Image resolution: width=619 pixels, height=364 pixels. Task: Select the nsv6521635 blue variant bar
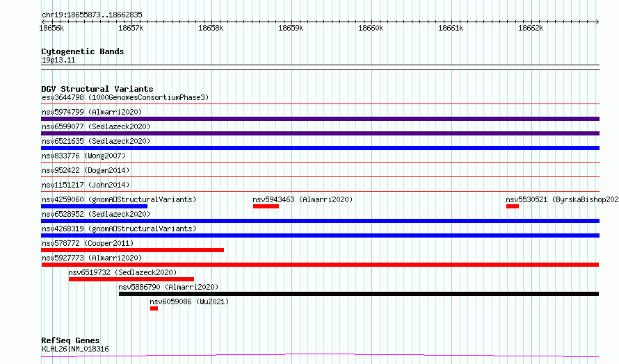pos(320,148)
